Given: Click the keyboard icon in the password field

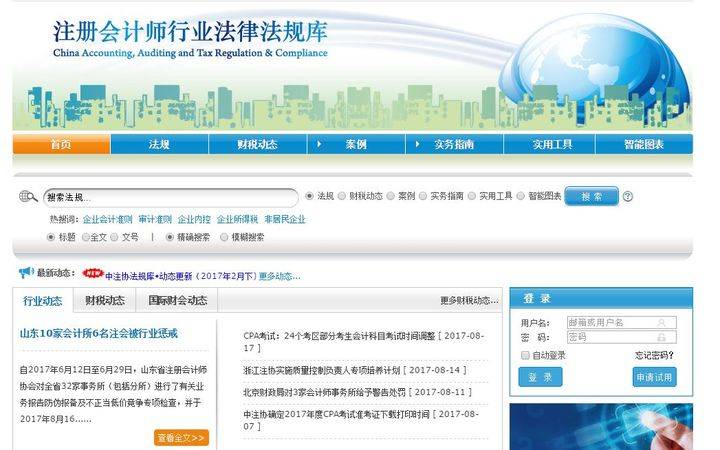Looking at the screenshot, I should click(662, 338).
